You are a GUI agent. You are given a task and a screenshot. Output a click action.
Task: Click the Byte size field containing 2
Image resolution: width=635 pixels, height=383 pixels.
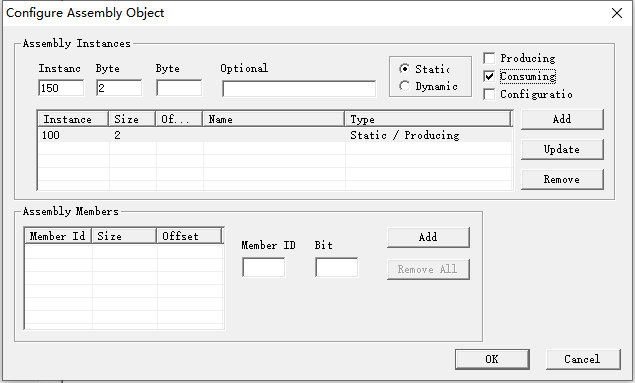point(119,88)
